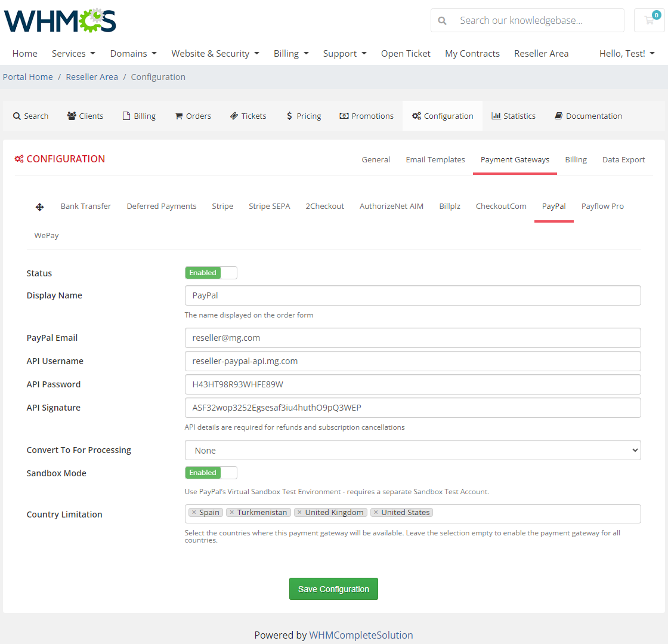This screenshot has height=644, width=668.
Task: Click the API Username input field
Action: pos(413,361)
